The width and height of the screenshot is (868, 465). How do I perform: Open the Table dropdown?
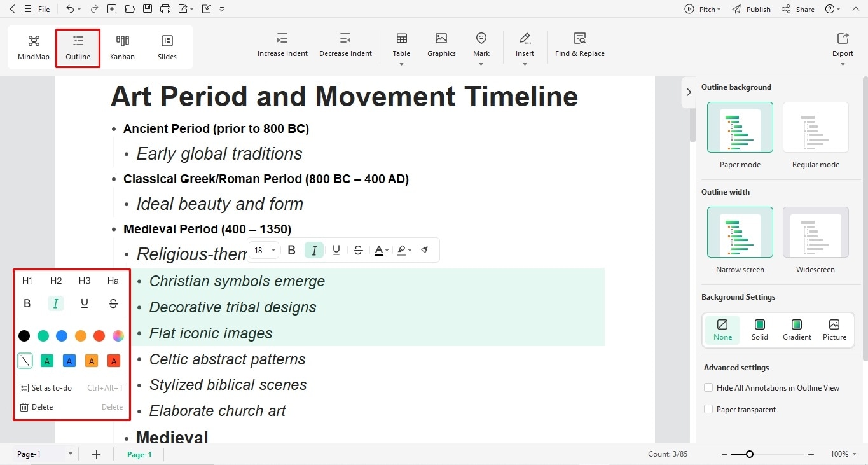pyautogui.click(x=401, y=48)
